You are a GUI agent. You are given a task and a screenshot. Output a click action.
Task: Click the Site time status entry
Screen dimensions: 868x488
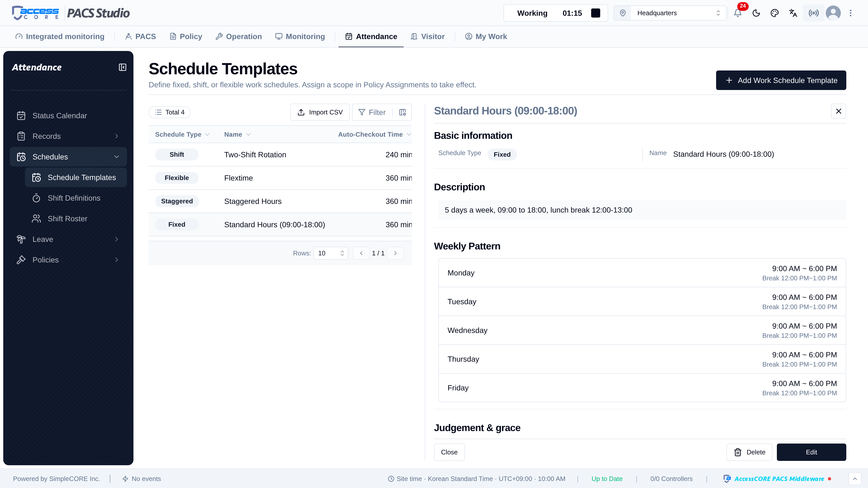477,479
